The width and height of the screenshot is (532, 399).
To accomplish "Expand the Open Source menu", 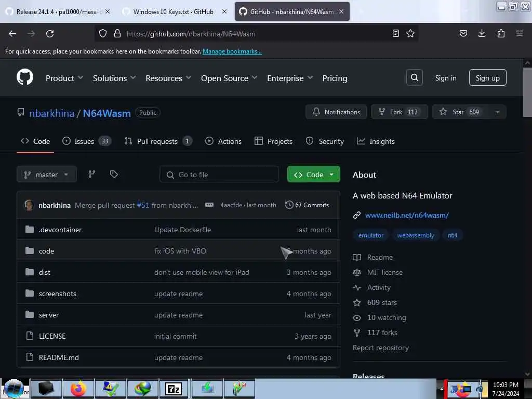I will (229, 78).
